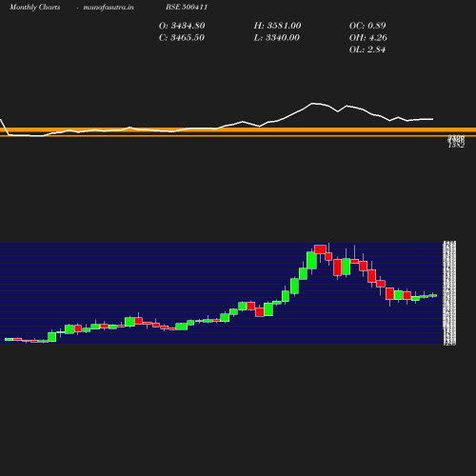Click the 'OH: 4.26' value
This screenshot has width=476, height=476.
click(x=367, y=38)
